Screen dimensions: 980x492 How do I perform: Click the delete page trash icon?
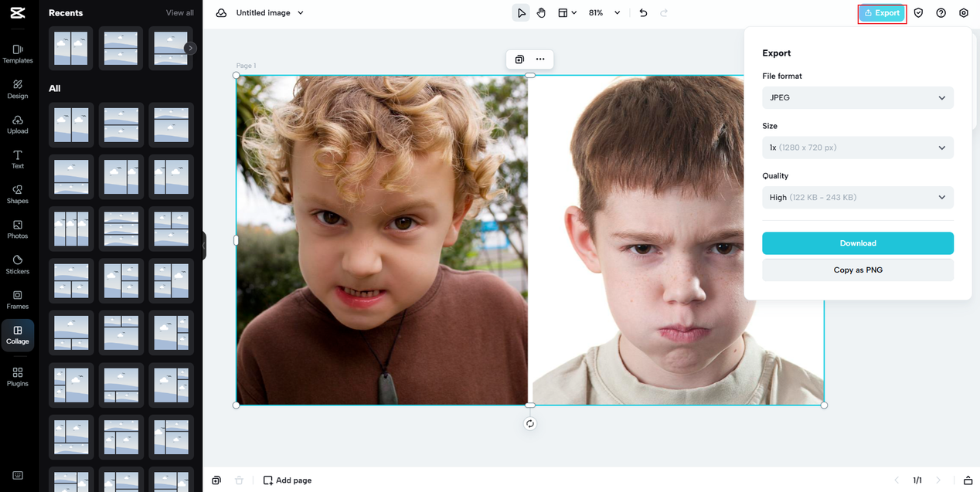click(x=239, y=480)
